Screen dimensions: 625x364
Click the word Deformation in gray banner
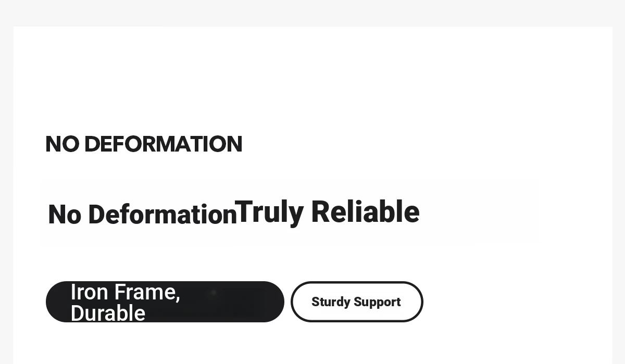point(162,215)
